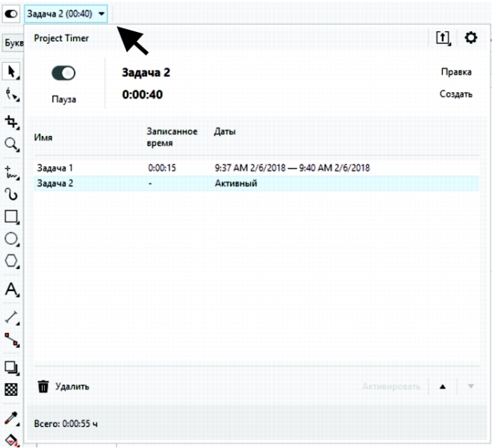Activate the Text tool
This screenshot has height=448, width=495.
(11, 289)
